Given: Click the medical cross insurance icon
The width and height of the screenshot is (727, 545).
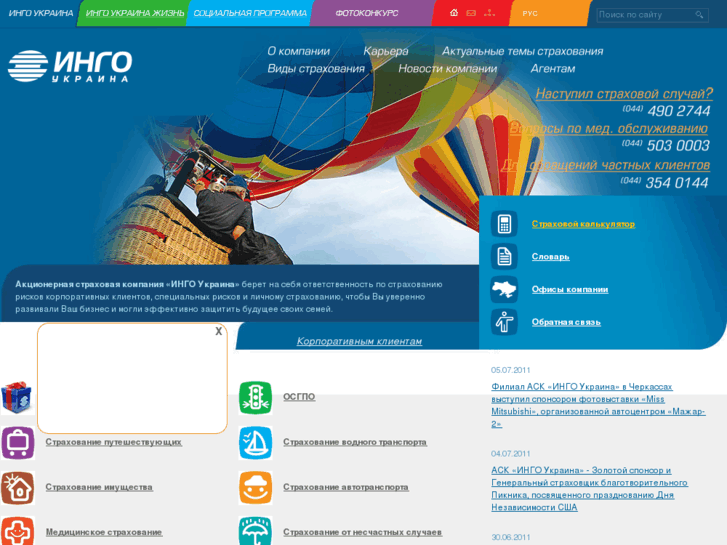Looking at the screenshot, I should [x=18, y=532].
